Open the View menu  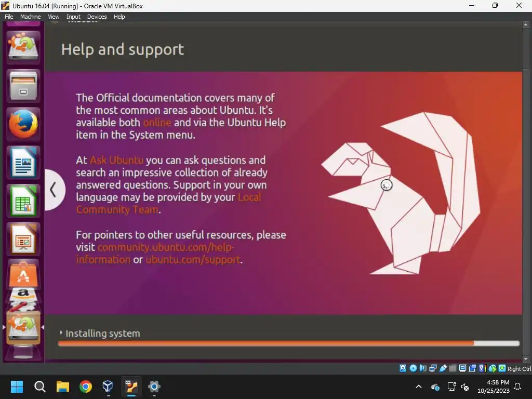[54, 17]
